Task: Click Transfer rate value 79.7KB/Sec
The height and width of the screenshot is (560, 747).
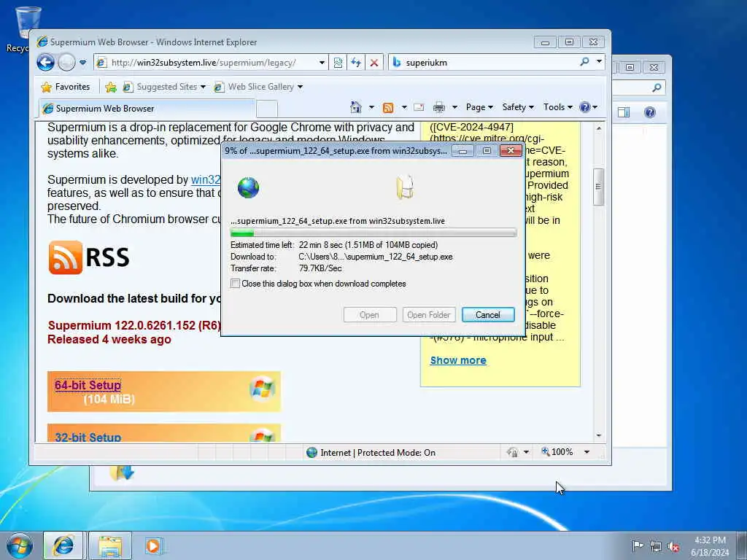Action: pyautogui.click(x=320, y=268)
